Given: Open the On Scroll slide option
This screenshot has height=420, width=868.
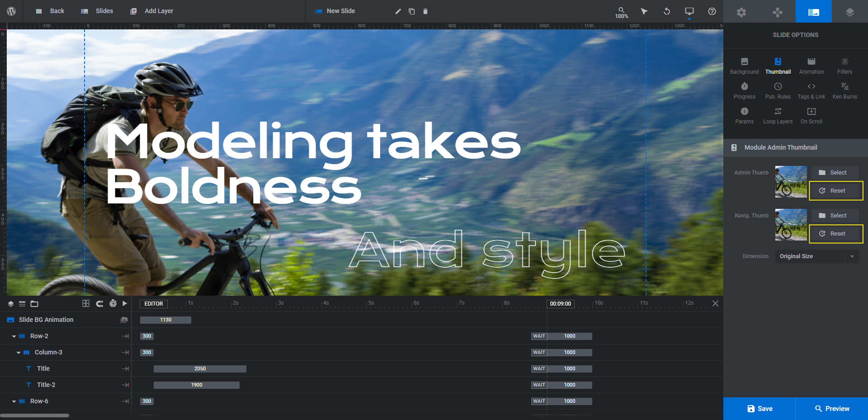Looking at the screenshot, I should 811,116.
